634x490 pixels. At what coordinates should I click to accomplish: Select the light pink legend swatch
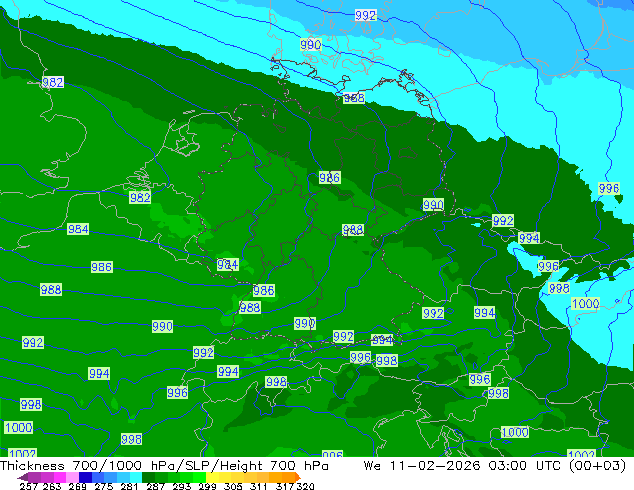pyautogui.click(x=72, y=477)
